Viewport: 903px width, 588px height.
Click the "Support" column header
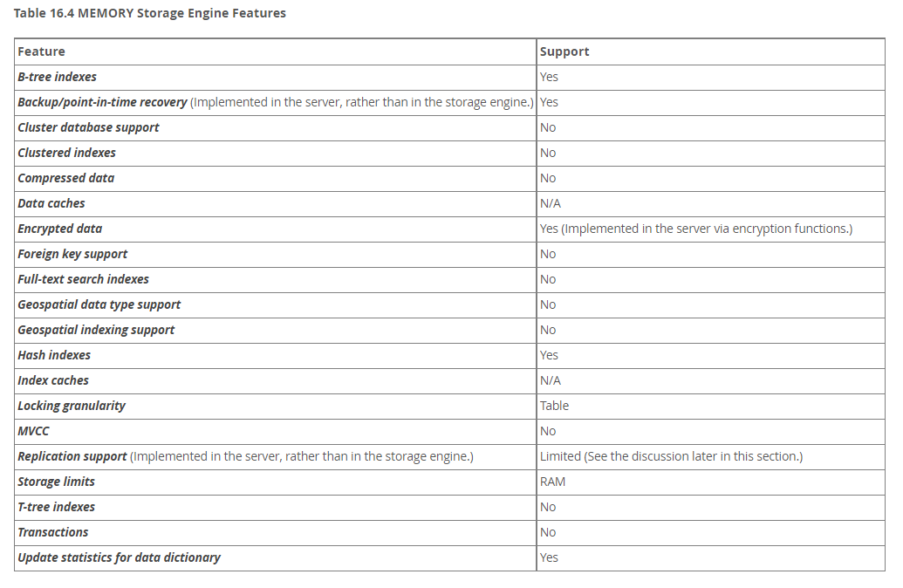(564, 51)
